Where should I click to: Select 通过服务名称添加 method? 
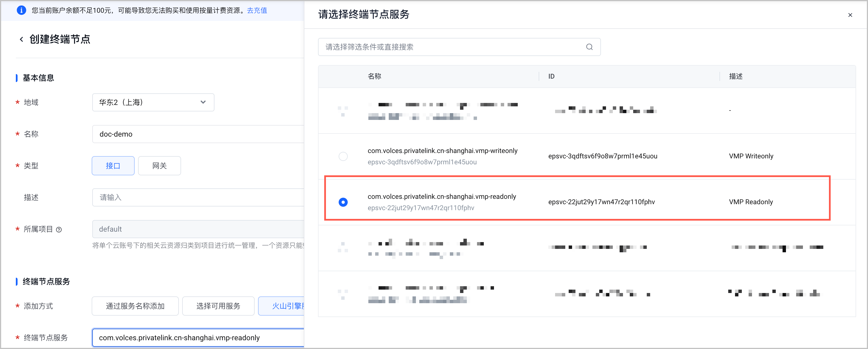tap(135, 306)
